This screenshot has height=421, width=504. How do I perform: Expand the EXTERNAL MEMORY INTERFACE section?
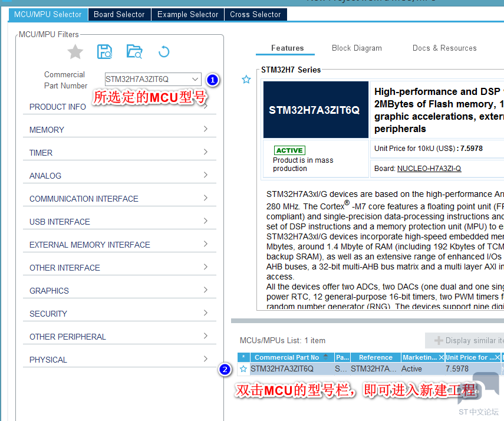120,245
